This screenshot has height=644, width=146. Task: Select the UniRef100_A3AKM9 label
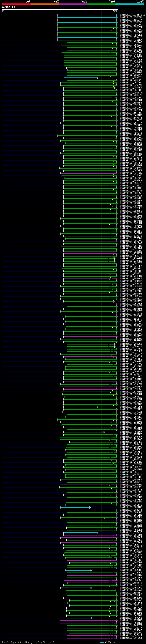[x=131, y=259]
